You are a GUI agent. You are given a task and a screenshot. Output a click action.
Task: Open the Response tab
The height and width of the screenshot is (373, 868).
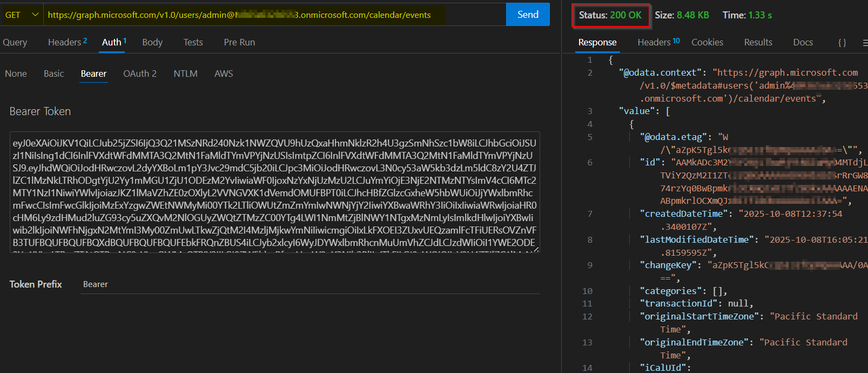click(597, 42)
